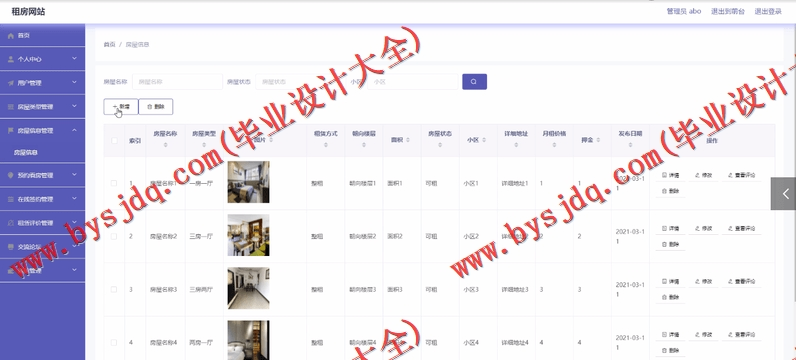Viewport: 796px width, 360px height.
Task: Sort the table by 月租价格 column
Action: [x=554, y=145]
